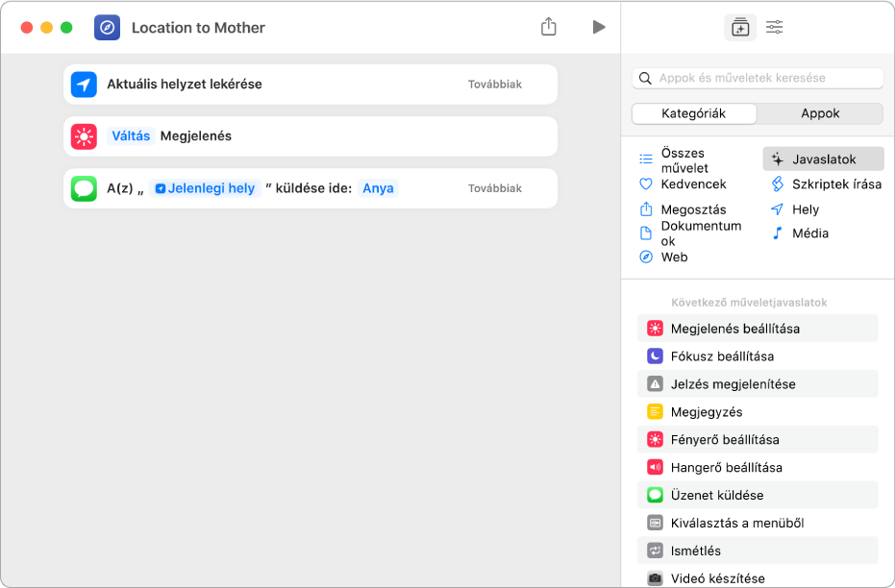Click the Jelenlegi hely variable token

(x=205, y=188)
